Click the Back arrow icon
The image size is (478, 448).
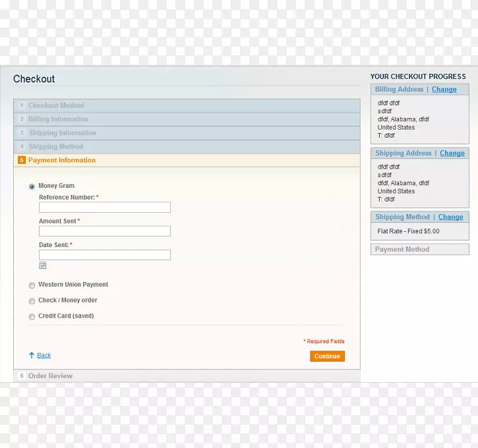[31, 355]
